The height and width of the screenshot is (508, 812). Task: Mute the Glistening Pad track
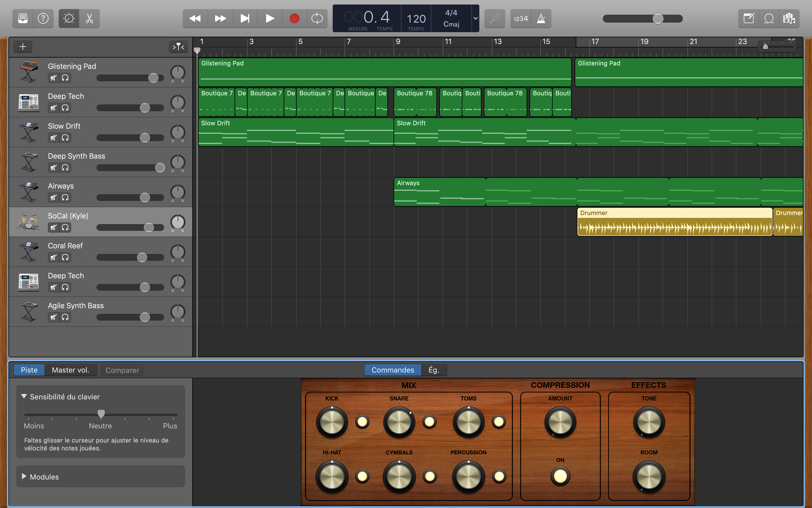(53, 78)
